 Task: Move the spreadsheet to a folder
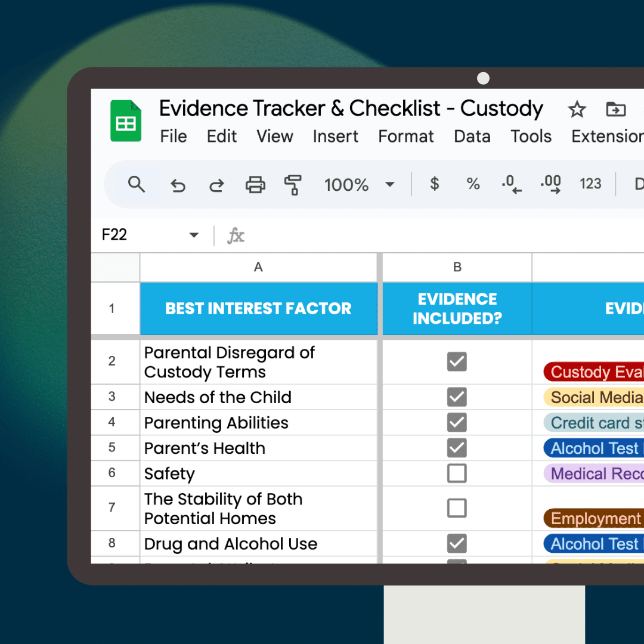tap(615, 110)
